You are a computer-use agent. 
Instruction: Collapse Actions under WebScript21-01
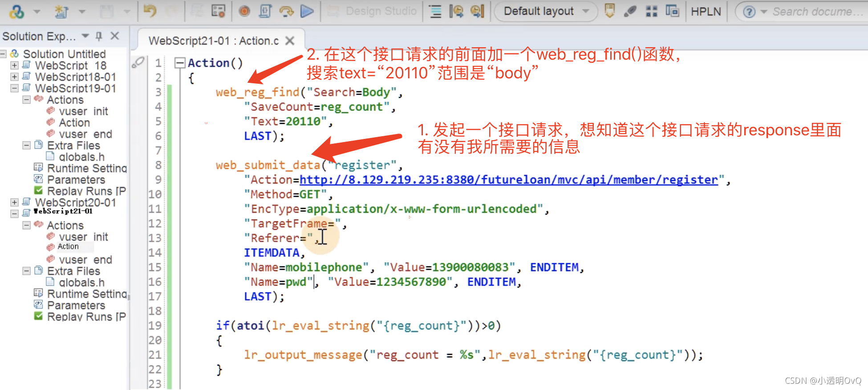coord(26,225)
